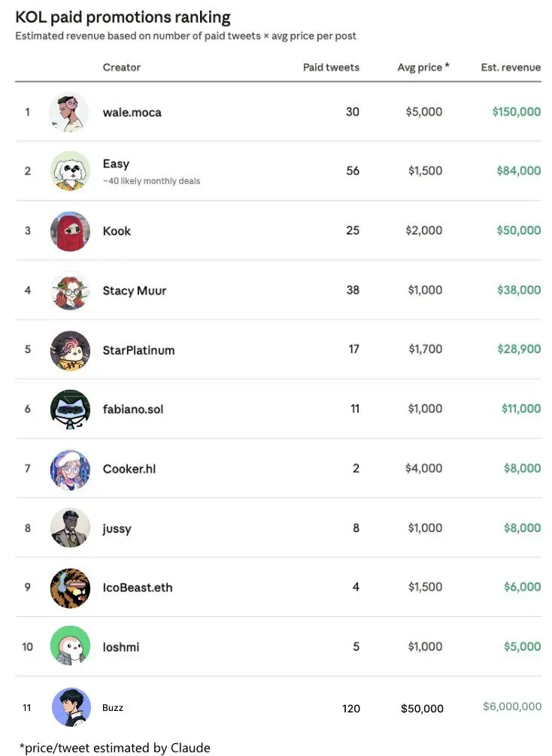The width and height of the screenshot is (552, 756).
Task: Click the Creator column header
Action: tap(122, 67)
